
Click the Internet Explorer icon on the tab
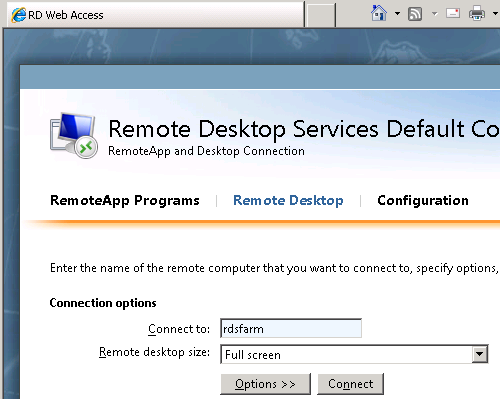click(18, 15)
